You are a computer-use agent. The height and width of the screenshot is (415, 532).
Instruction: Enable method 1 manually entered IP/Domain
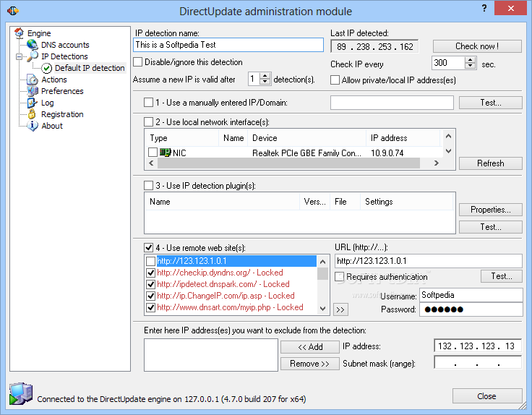149,103
